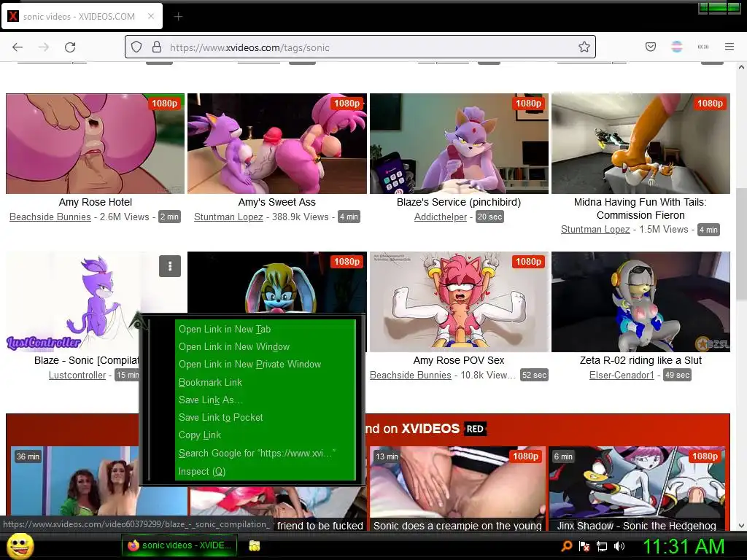Open Stuntman Lopez link with 388.9k views

pyautogui.click(x=228, y=217)
